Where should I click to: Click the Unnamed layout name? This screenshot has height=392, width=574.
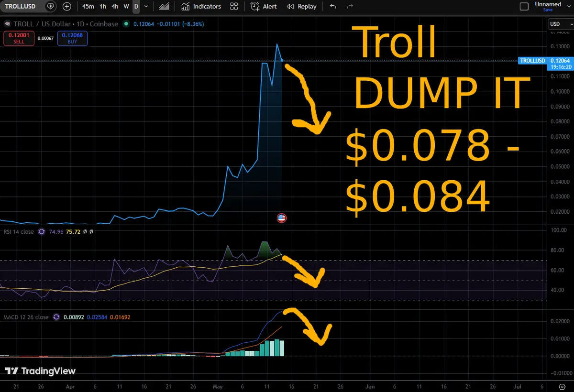click(548, 4)
